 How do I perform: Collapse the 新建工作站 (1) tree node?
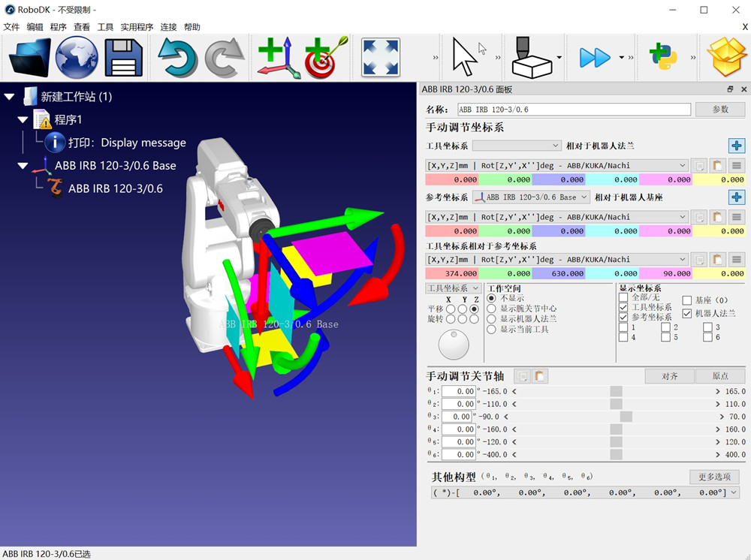coord(9,97)
